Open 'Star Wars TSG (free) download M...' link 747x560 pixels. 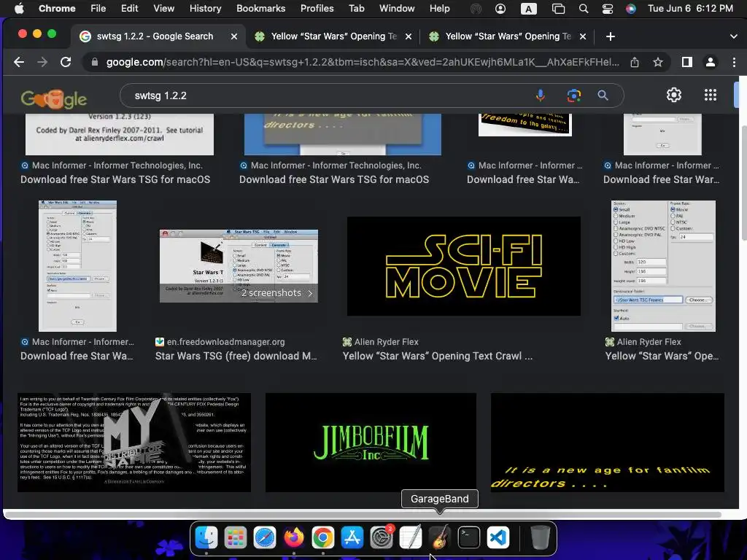pyautogui.click(x=236, y=356)
